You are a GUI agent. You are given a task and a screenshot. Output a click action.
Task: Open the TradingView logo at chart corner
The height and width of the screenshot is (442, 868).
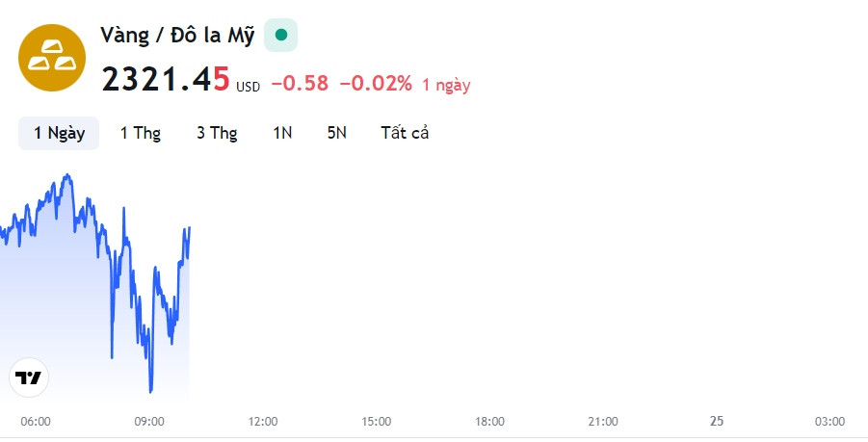[x=29, y=377]
